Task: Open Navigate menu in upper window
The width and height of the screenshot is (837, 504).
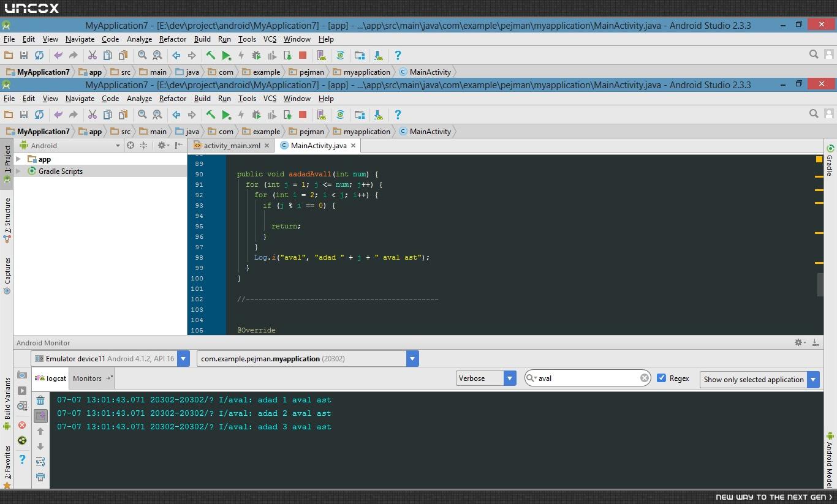Action: 80,39
